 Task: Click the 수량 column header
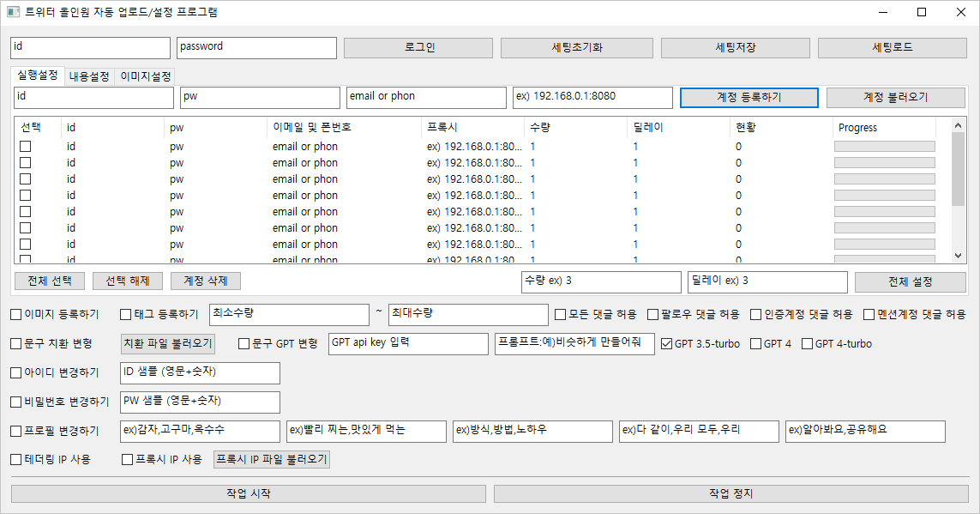click(576, 128)
